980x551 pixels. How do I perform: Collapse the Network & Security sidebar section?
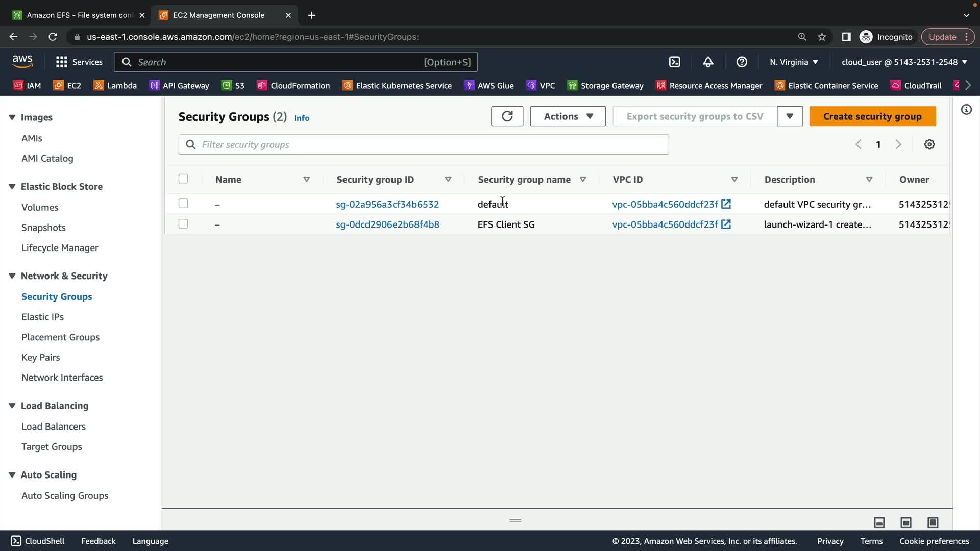click(12, 276)
